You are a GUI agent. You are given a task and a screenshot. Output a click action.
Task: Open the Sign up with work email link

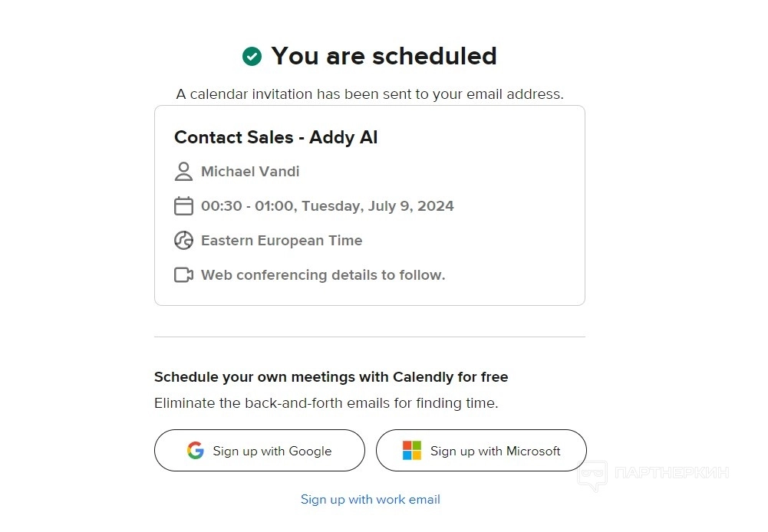click(370, 500)
